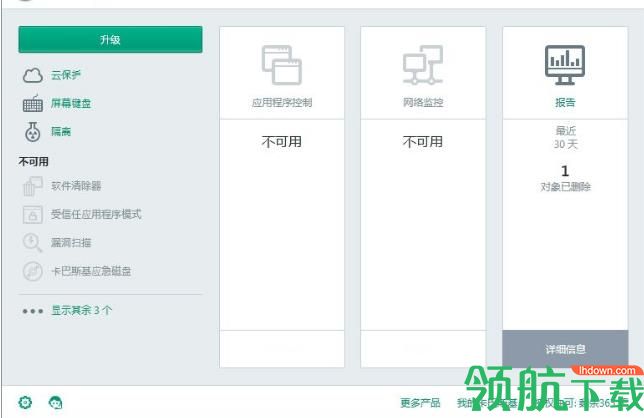Select the 网络监控 card label
This screenshot has height=418, width=644.
point(423,102)
